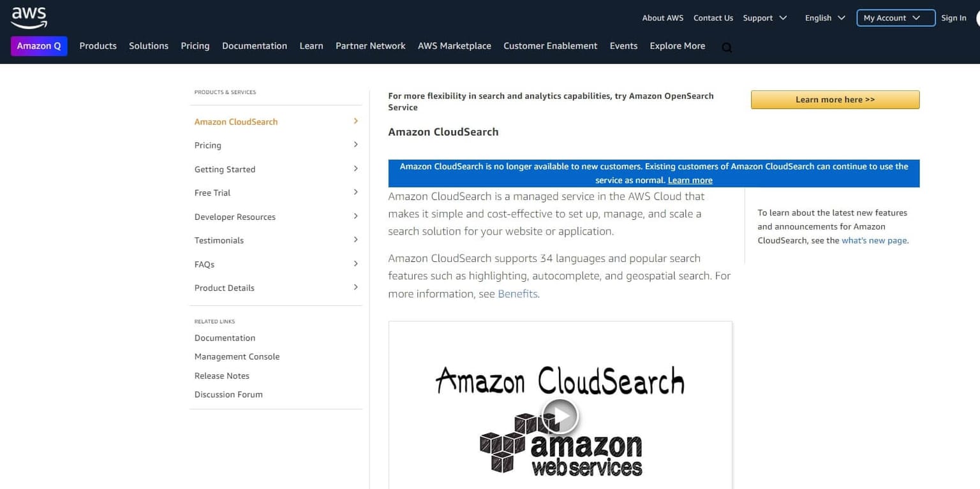Select Discussion Forum under Related Links

(x=228, y=394)
